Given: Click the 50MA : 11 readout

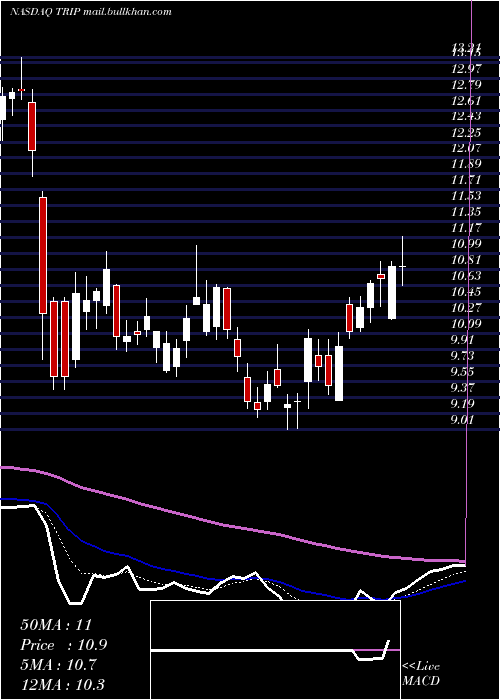Looking at the screenshot, I should (x=55, y=625).
